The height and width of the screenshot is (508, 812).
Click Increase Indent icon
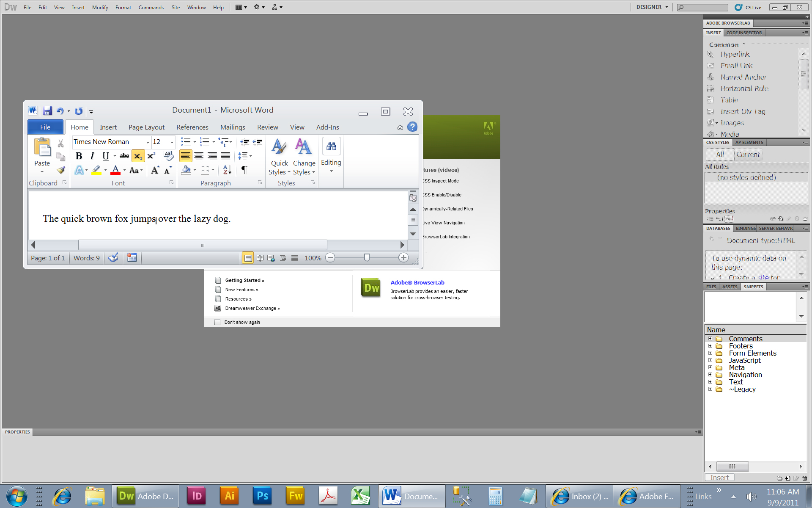257,142
